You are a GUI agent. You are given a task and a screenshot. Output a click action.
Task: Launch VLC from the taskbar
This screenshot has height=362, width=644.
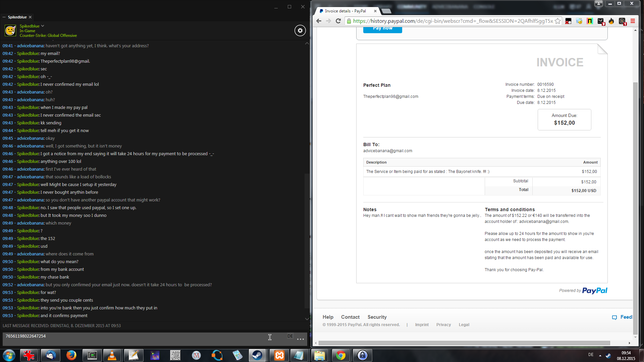112,355
